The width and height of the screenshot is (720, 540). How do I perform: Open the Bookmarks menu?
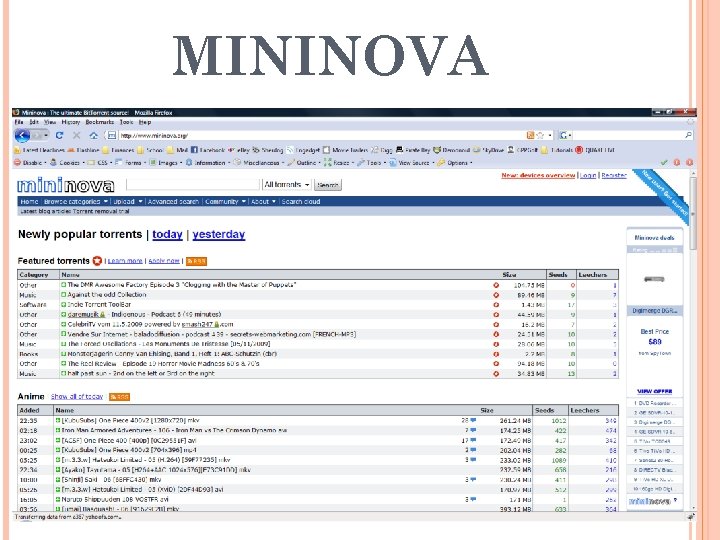pyautogui.click(x=100, y=122)
